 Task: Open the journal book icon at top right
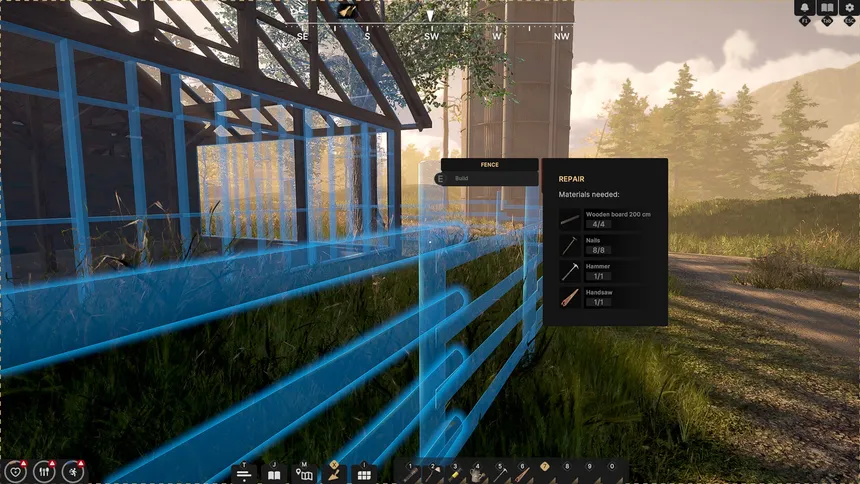[x=827, y=8]
